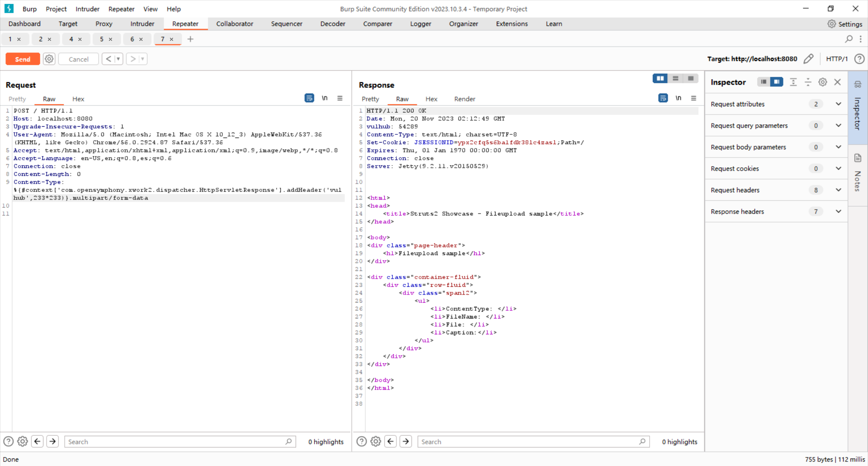Screen dimensions: 868x466
Task: Toggle Response non-printable characters (\n) display
Action: (x=678, y=98)
